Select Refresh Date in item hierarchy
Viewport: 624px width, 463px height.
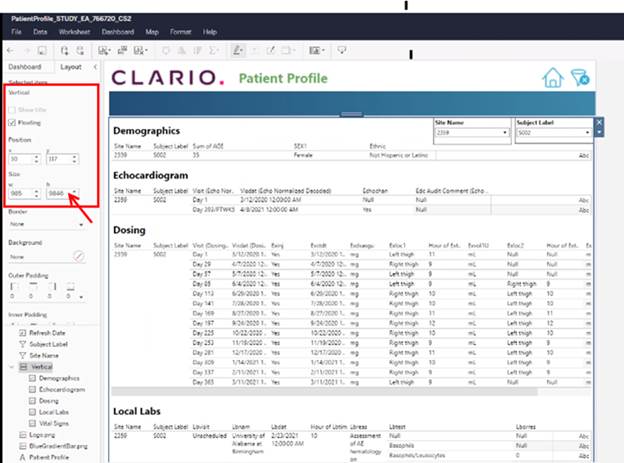(43, 333)
